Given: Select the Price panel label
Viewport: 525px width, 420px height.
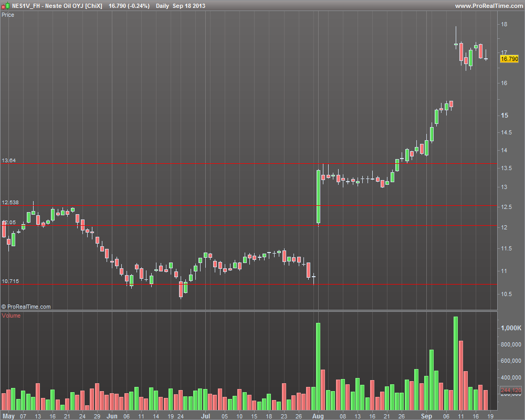Looking at the screenshot, I should [x=8, y=15].
